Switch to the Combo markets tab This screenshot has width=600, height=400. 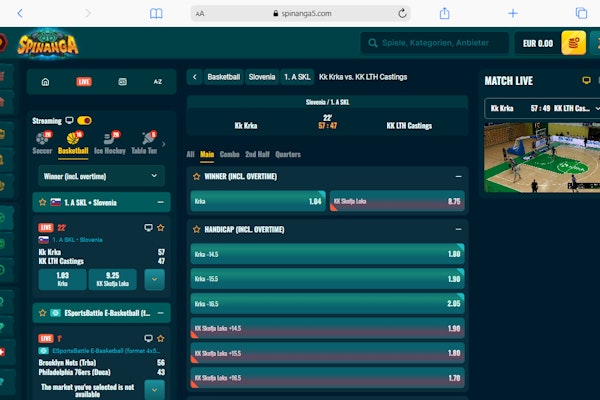point(230,154)
